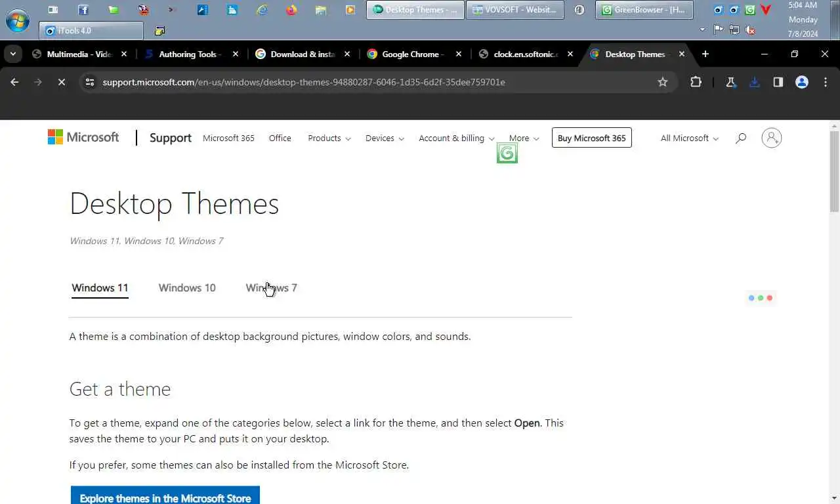Switch to the clock.en.softonic tab

[525, 54]
